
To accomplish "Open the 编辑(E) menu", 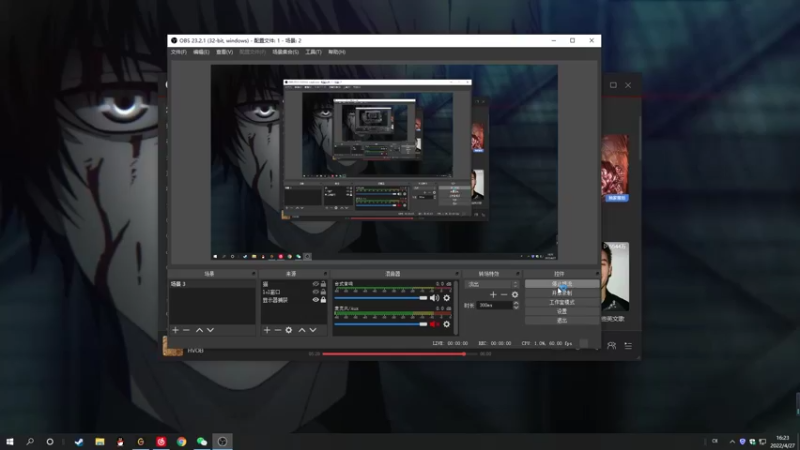I will [201, 52].
